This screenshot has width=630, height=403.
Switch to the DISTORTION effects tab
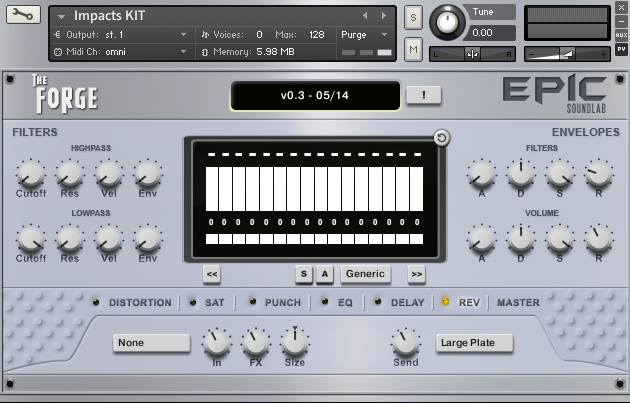coord(140,303)
